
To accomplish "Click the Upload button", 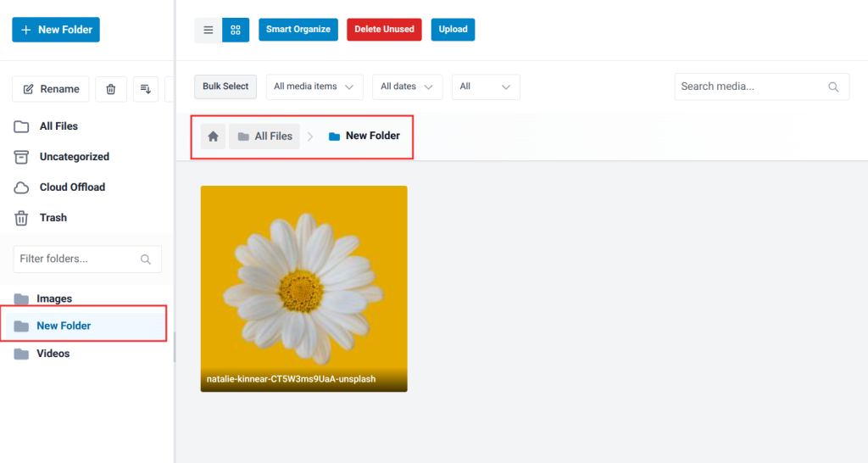I will (x=453, y=30).
